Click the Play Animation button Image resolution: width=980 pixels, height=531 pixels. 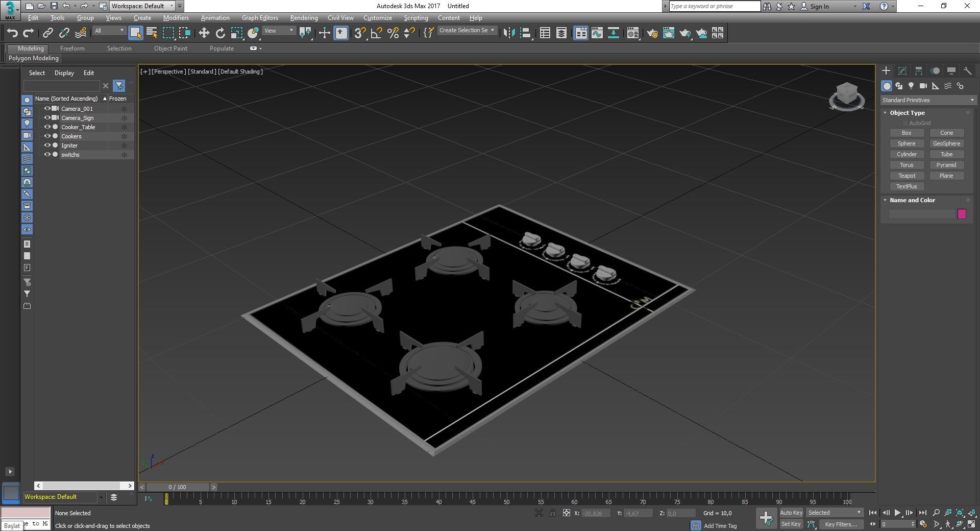tap(897, 513)
